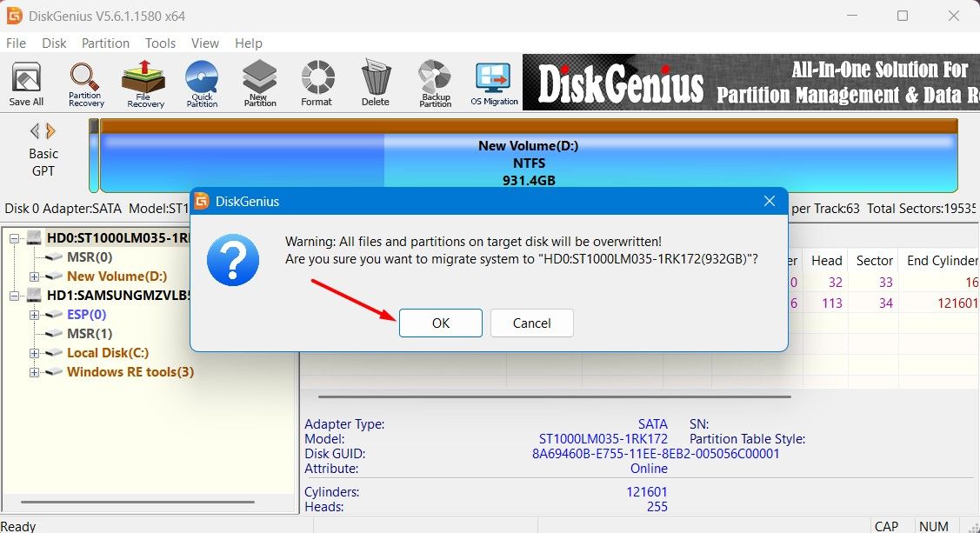Expand New Volume(D:) tree node
This screenshot has width=980, height=533.
35,276
